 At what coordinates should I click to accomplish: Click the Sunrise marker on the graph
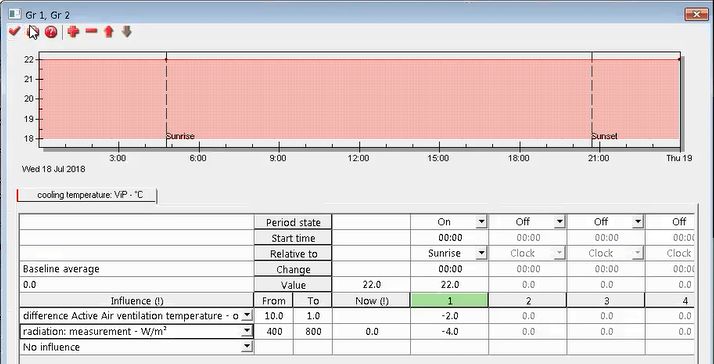(x=180, y=136)
